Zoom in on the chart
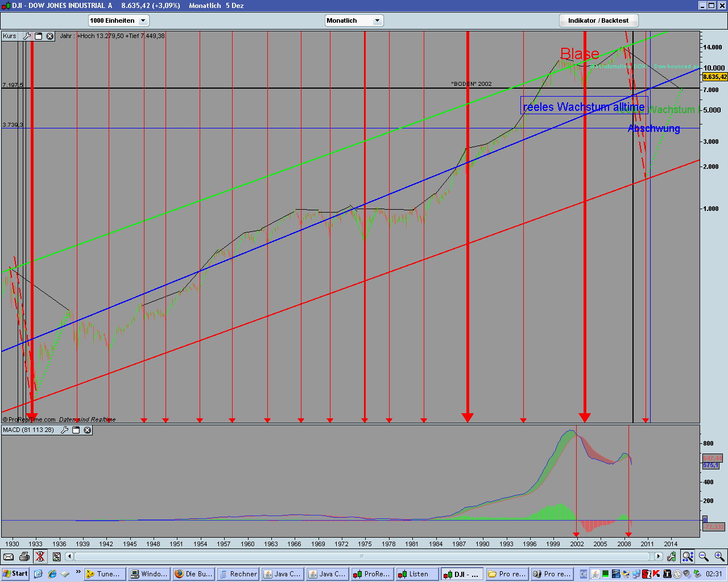The image size is (728, 582). click(x=719, y=556)
